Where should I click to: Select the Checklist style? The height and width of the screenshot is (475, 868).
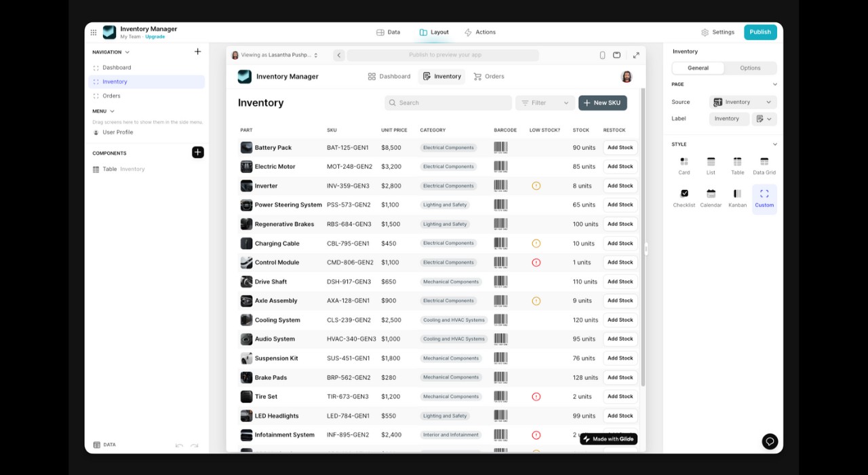pos(684,198)
